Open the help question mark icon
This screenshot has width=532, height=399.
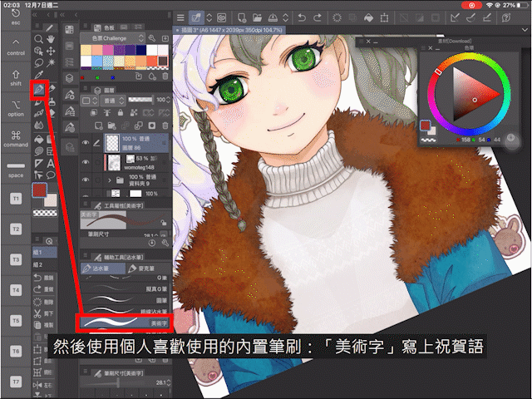[x=506, y=17]
